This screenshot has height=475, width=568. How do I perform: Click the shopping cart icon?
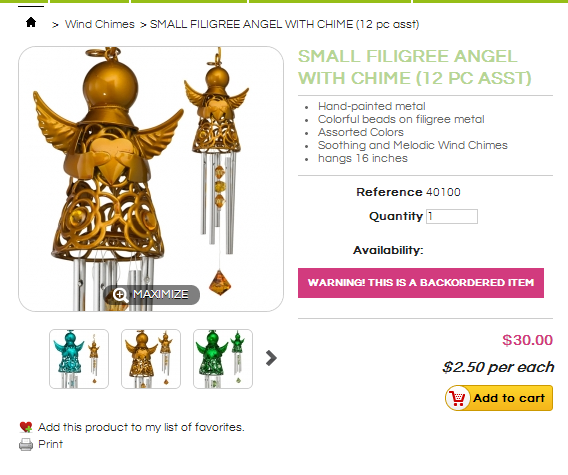click(x=457, y=398)
